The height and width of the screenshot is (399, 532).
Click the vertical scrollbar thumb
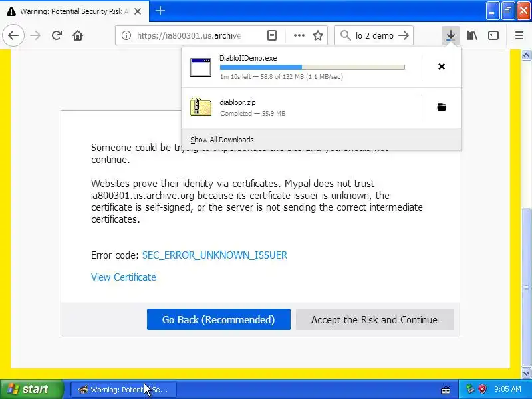(x=526, y=287)
